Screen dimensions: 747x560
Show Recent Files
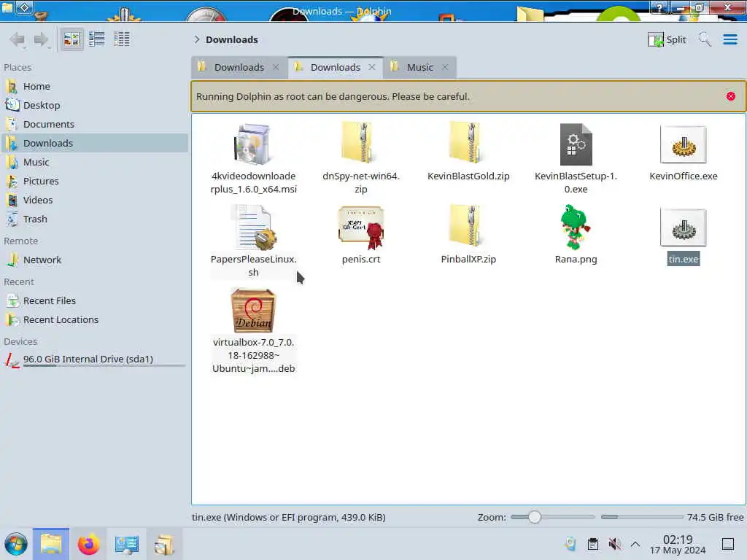(94, 301)
